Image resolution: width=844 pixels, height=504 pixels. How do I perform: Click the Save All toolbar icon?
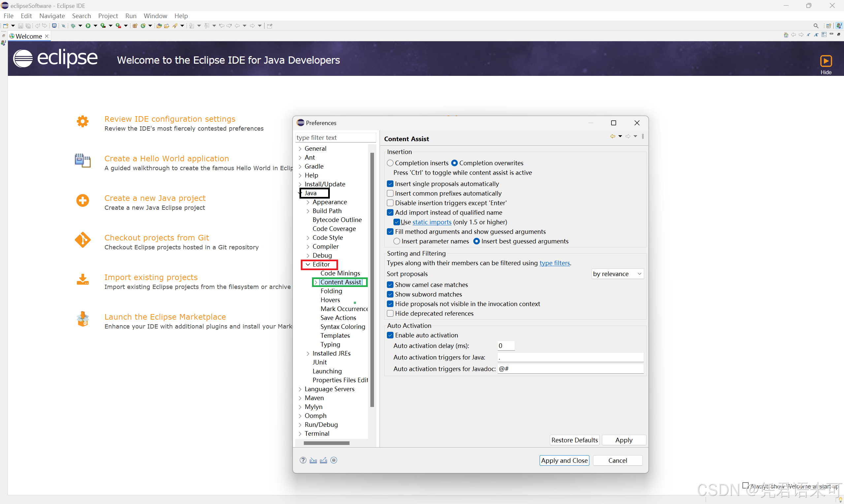28,26
